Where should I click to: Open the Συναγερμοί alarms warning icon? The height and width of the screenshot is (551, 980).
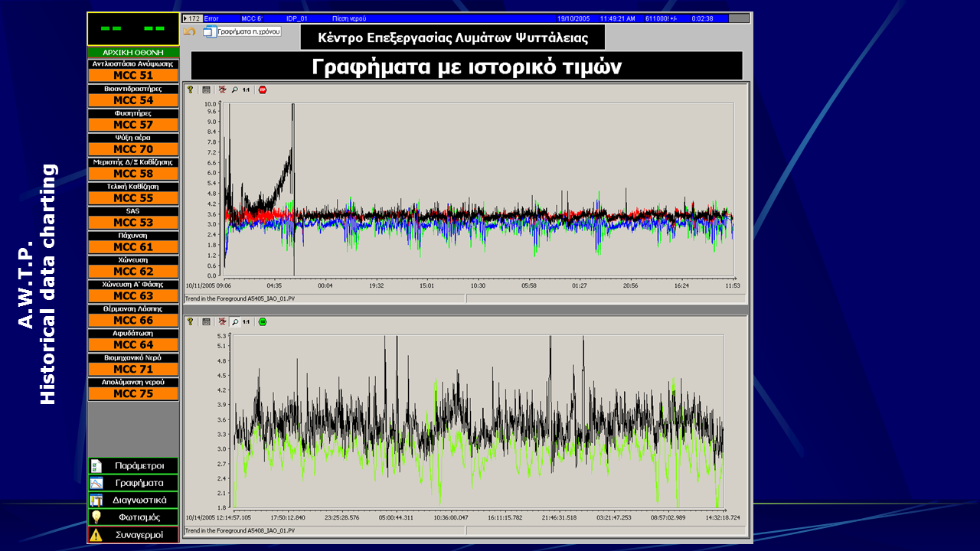96,535
